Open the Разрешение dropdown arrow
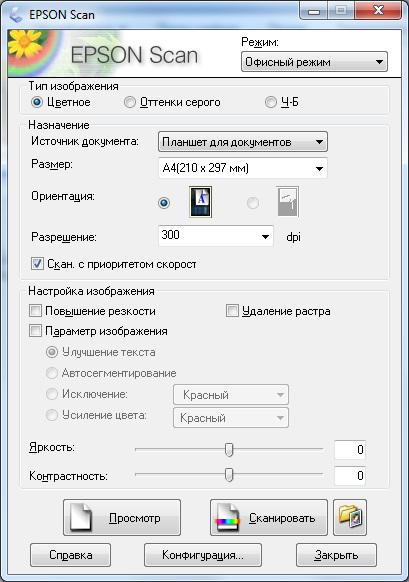Viewport: 409px width, 582px height. tap(265, 236)
